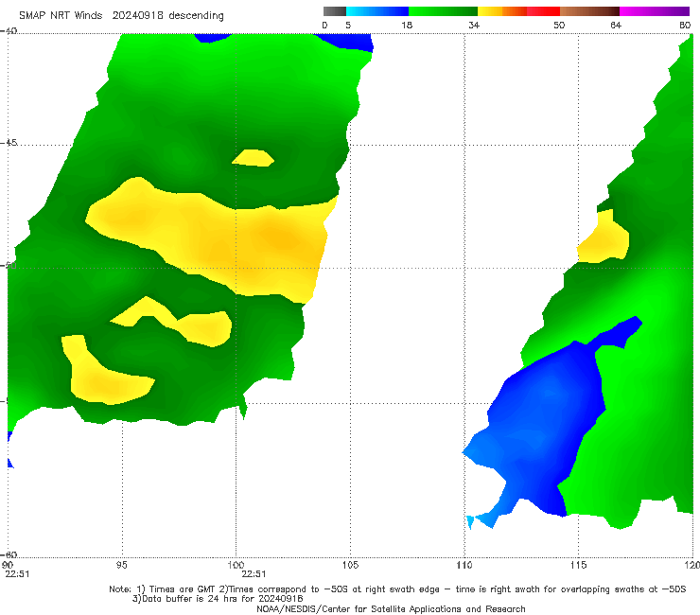Click the '-45' latitude axis label
The image size is (700, 615).
(9, 143)
